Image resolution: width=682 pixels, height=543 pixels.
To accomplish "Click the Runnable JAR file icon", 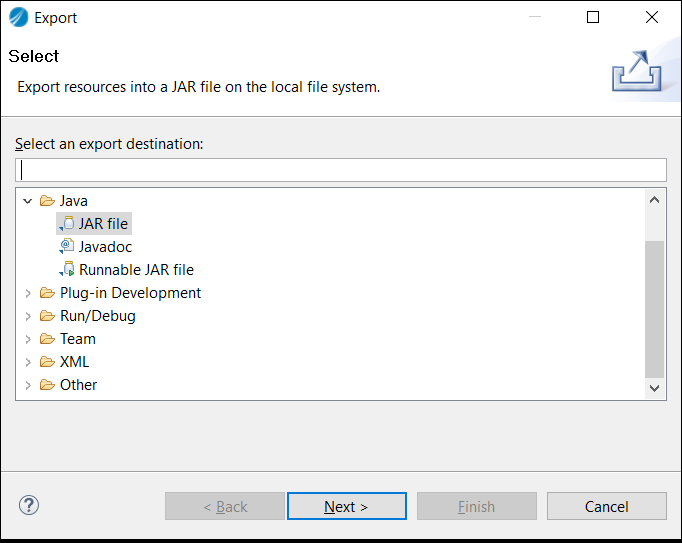I will pos(67,270).
